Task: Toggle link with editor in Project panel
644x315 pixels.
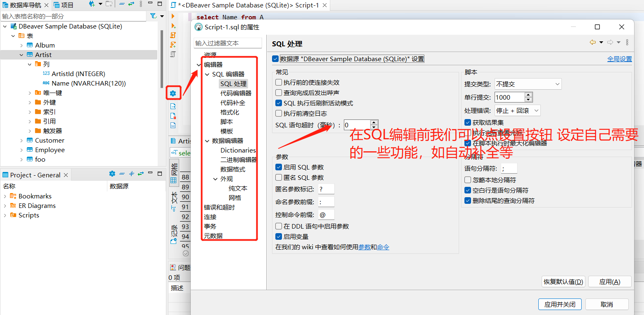Action: [141, 174]
